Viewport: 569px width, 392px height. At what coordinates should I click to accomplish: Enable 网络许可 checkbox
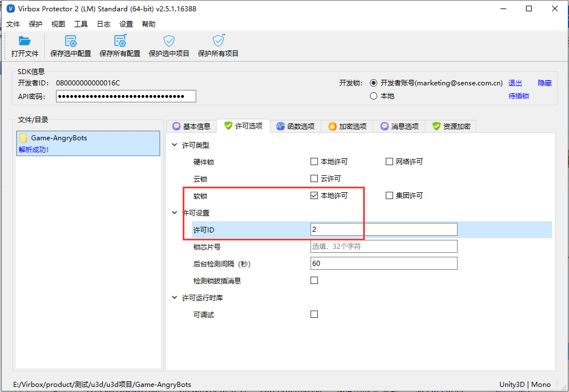click(x=389, y=162)
